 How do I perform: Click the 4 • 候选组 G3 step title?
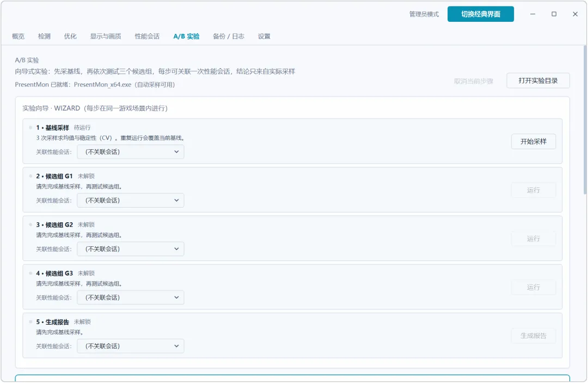pos(54,273)
